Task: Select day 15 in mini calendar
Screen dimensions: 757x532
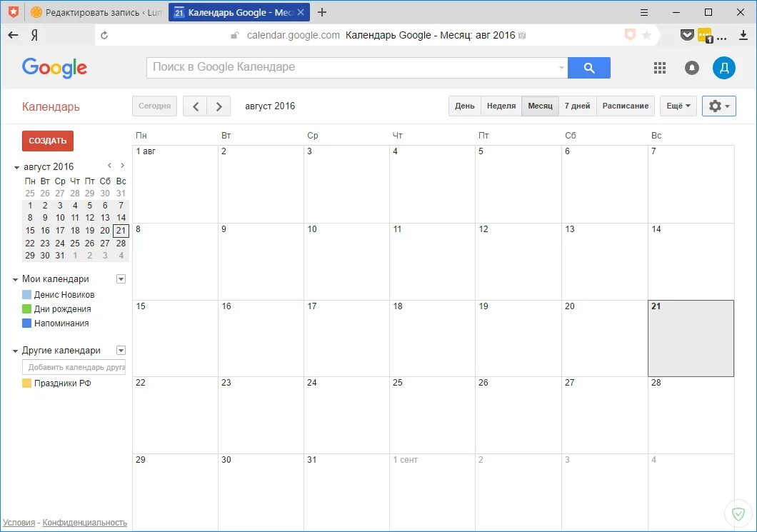Action: [30, 231]
